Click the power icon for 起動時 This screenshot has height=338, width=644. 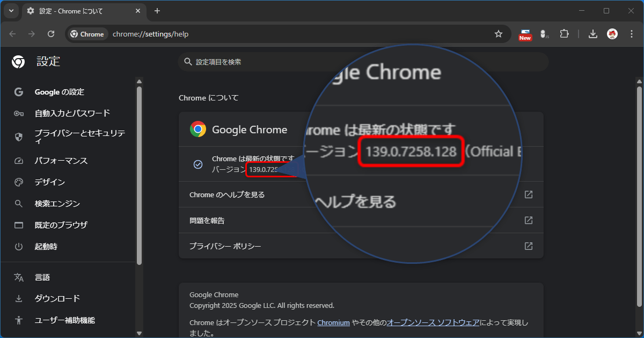(x=19, y=247)
